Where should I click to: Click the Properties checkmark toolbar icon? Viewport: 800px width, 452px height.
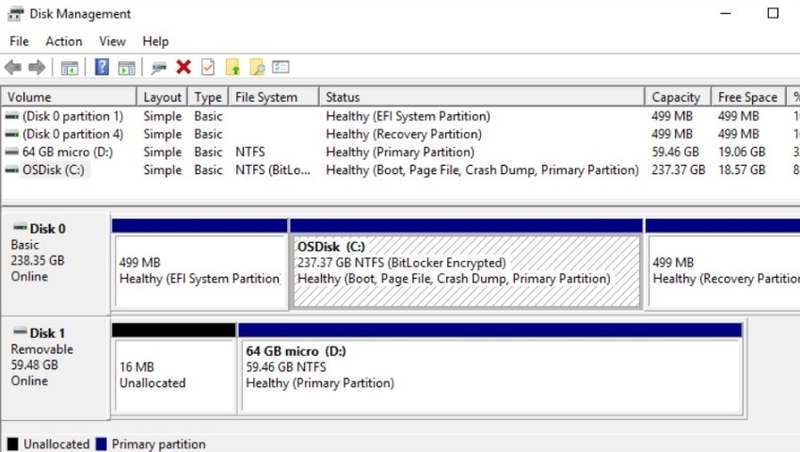click(x=208, y=67)
